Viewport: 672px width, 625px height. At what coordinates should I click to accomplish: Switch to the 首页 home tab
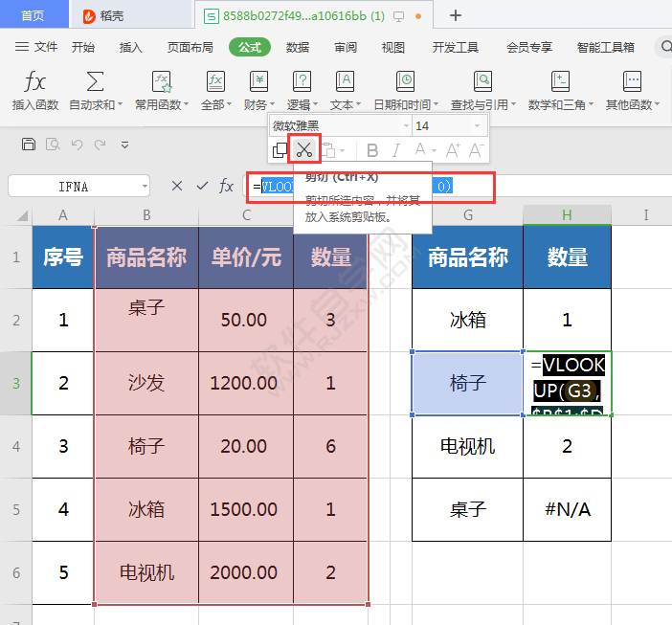coord(33,15)
